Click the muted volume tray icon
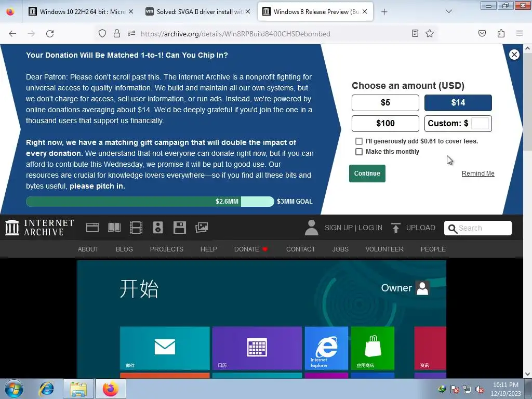 [x=480, y=389]
